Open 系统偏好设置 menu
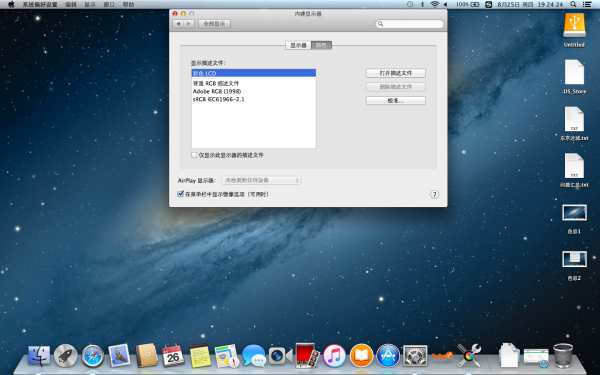 coord(40,4)
